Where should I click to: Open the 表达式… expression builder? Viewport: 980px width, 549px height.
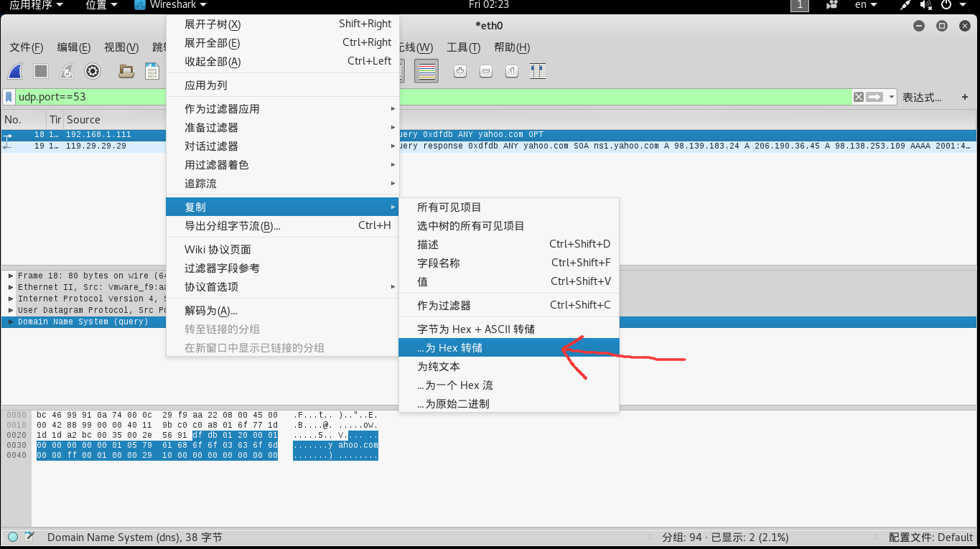(x=922, y=98)
